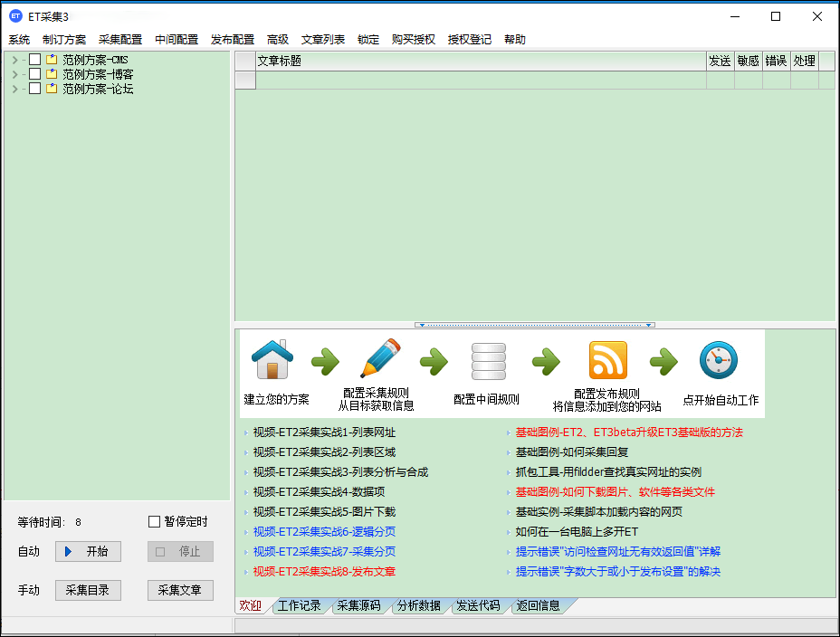The height and width of the screenshot is (637, 840).
Task: Click the folder icon of 范例方案-论坛
Action: (52, 89)
